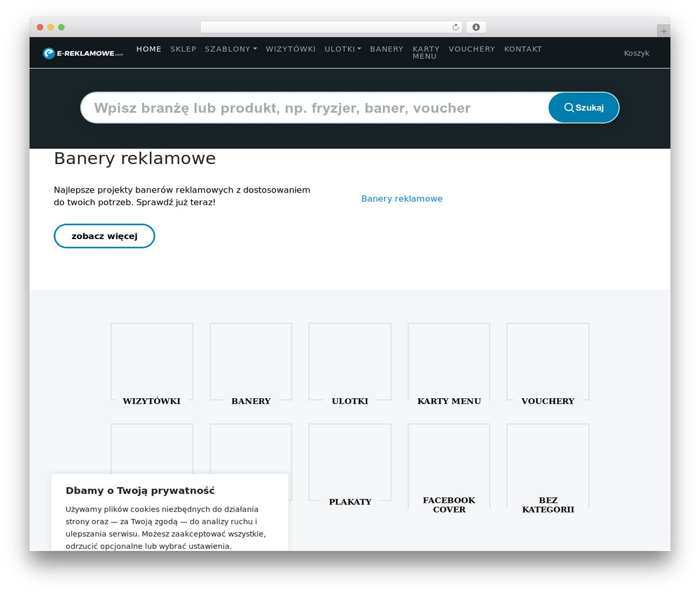Open the VOUCHERY category tile
The width and height of the screenshot is (700, 593).
[548, 365]
